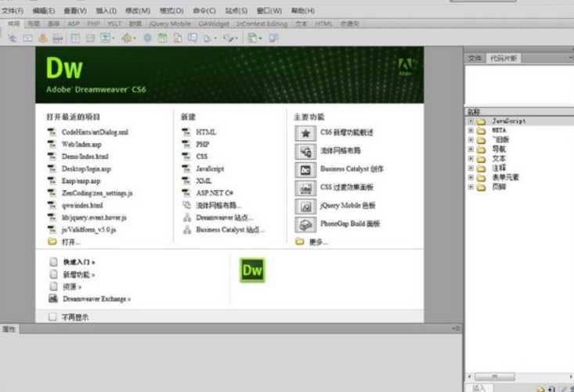This screenshot has height=392, width=574.
Task: Open recent file Demo/Index.html
Action: (x=85, y=156)
